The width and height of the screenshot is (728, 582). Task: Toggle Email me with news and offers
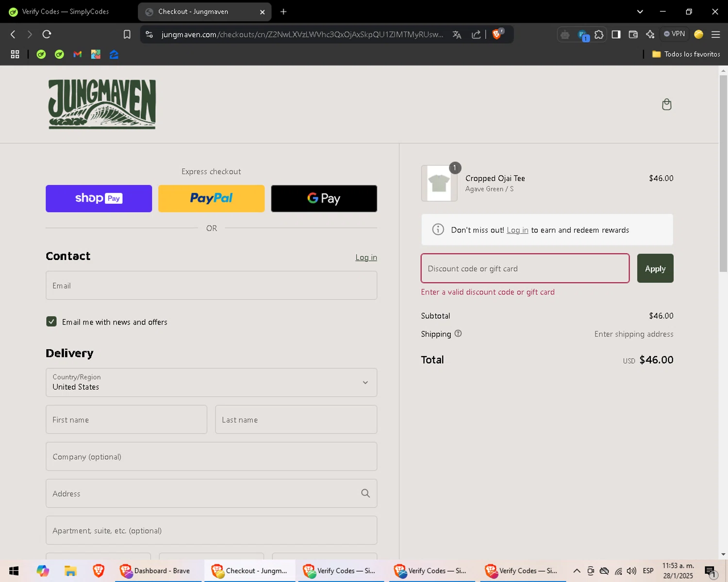(51, 322)
